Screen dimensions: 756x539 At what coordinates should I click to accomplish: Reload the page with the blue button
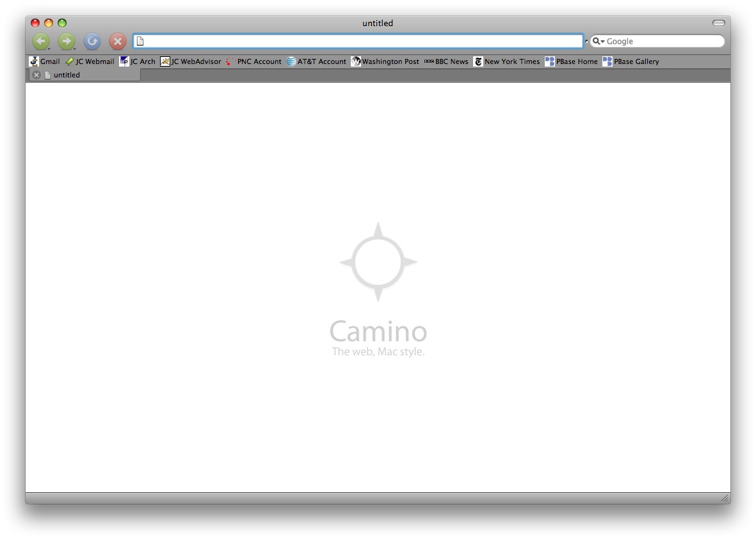tap(92, 42)
